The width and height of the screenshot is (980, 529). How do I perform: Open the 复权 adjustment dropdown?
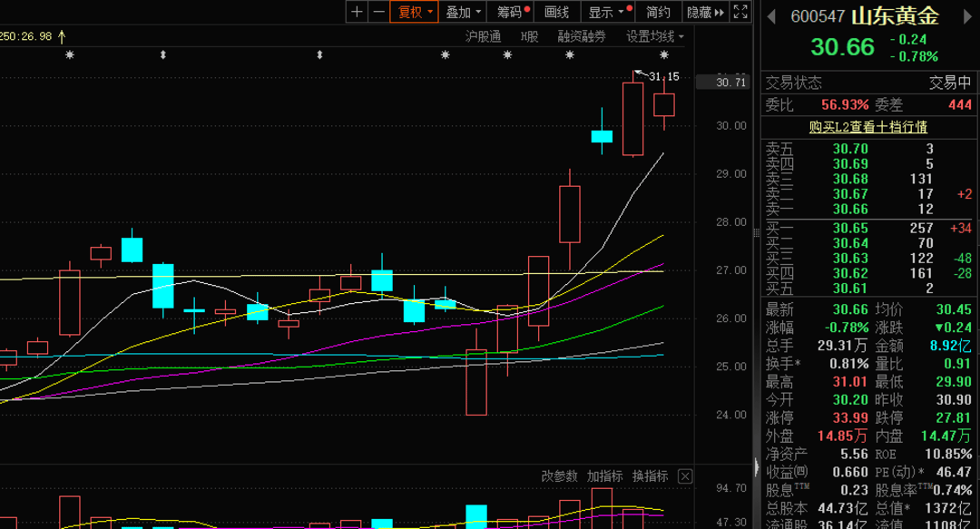point(415,12)
